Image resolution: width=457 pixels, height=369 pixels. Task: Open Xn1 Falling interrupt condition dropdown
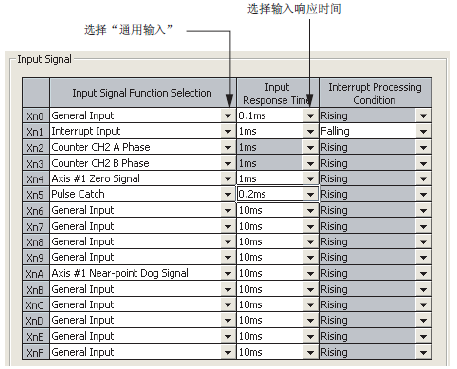[x=423, y=131]
